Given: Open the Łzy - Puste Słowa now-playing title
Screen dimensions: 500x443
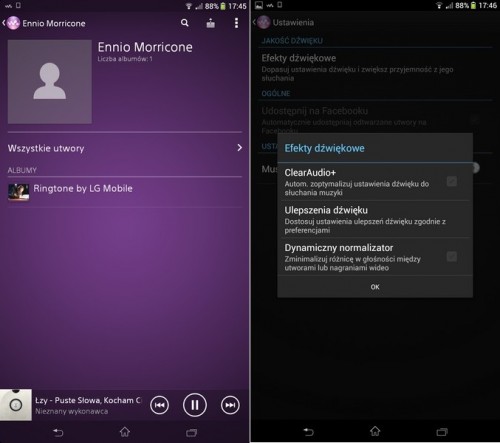Looking at the screenshot, I should coord(88,400).
